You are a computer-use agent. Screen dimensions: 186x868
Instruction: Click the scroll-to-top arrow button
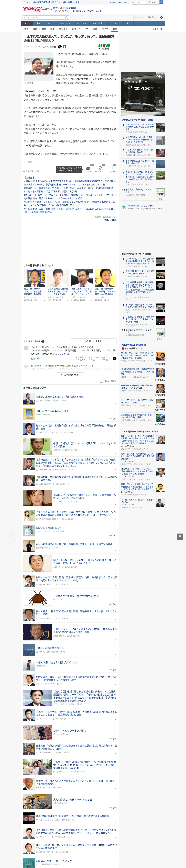tap(180, 536)
